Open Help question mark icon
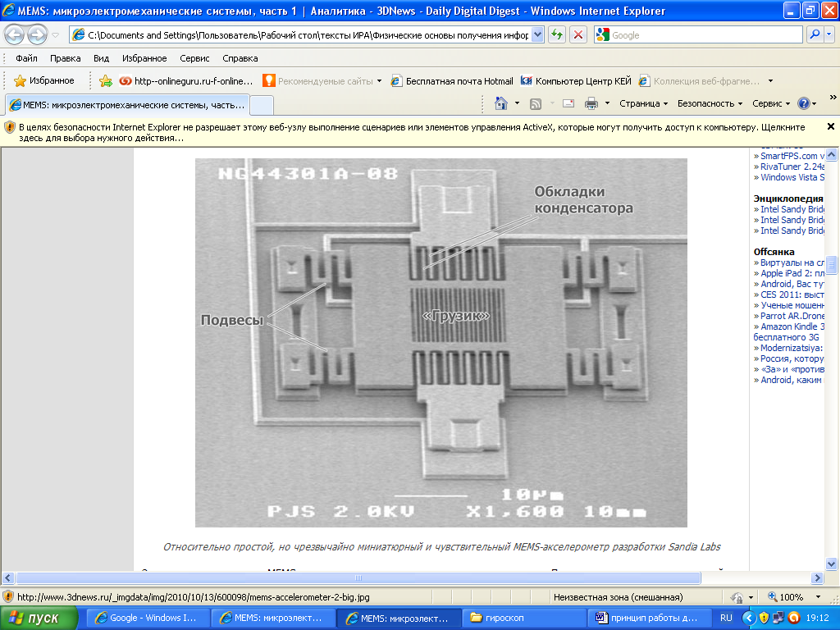 point(804,103)
